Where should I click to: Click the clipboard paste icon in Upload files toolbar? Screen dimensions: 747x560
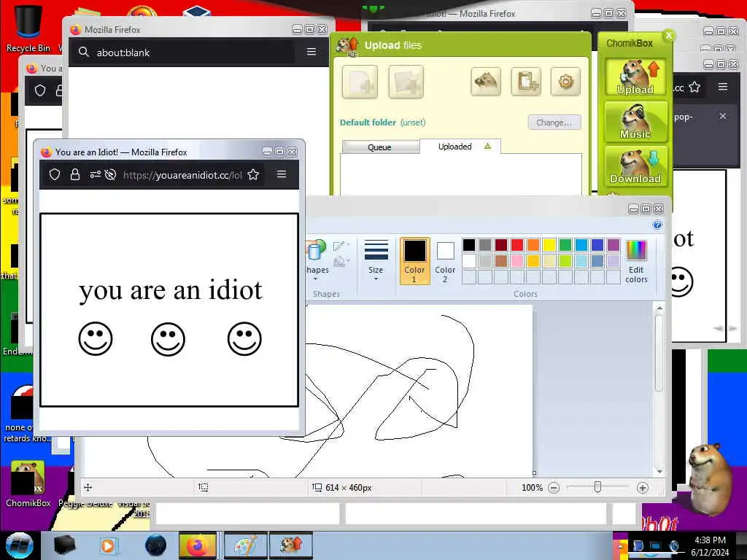click(526, 82)
